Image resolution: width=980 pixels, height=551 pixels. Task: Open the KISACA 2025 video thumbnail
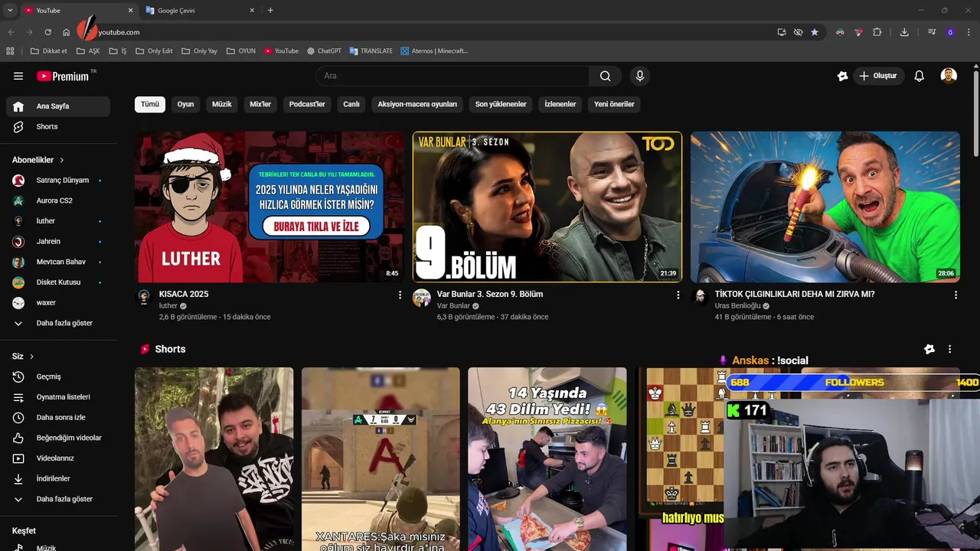point(269,207)
